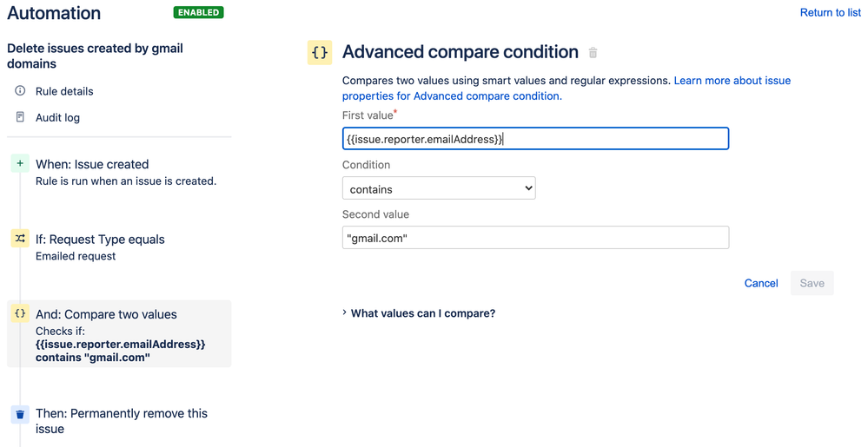This screenshot has height=447, width=868.
Task: Click Cancel button
Action: click(761, 283)
